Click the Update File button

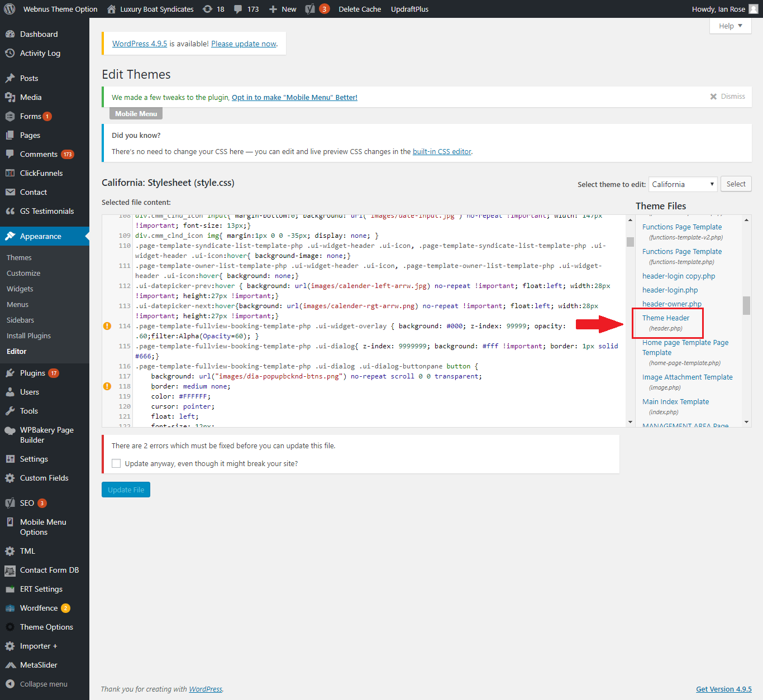point(126,490)
